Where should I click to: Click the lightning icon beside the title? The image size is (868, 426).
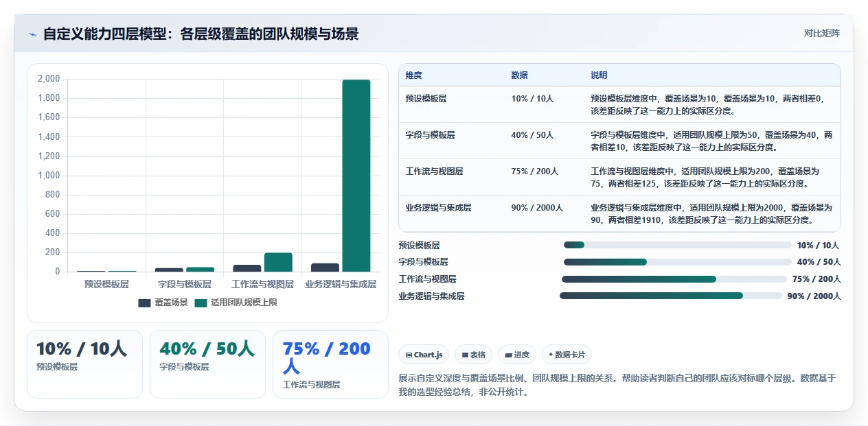tap(32, 34)
